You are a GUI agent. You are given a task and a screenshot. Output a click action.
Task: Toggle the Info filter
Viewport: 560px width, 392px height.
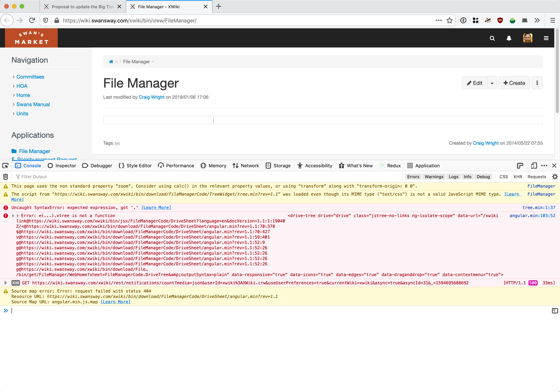pos(467,177)
